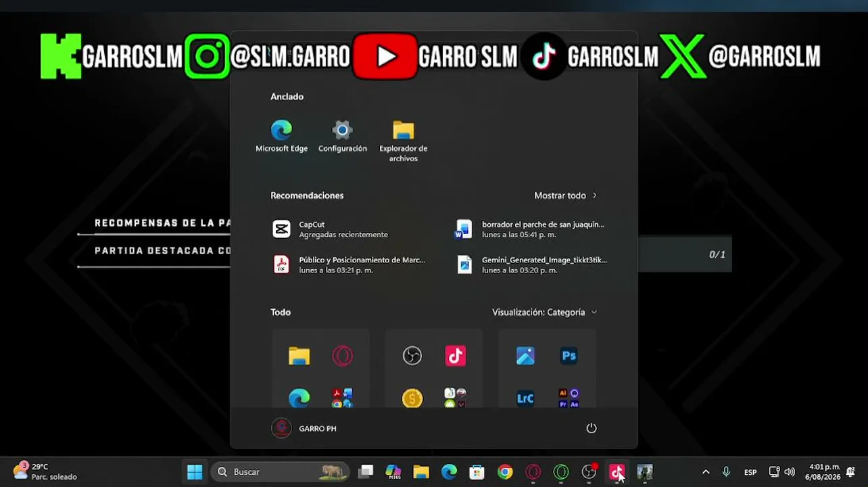Launch Photoshop from the category grid

[569, 356]
